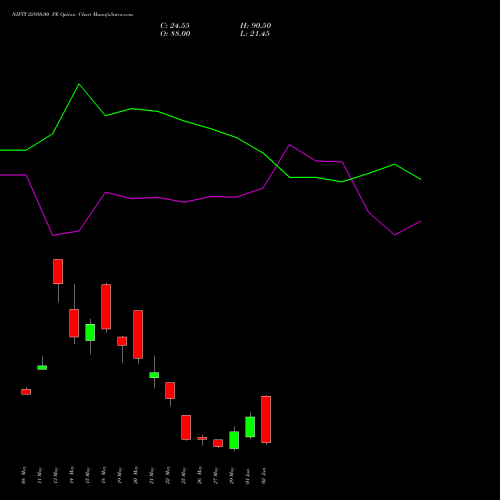The width and height of the screenshot is (500, 500).
Task: Click the 19 May date label
Action: (120, 475)
